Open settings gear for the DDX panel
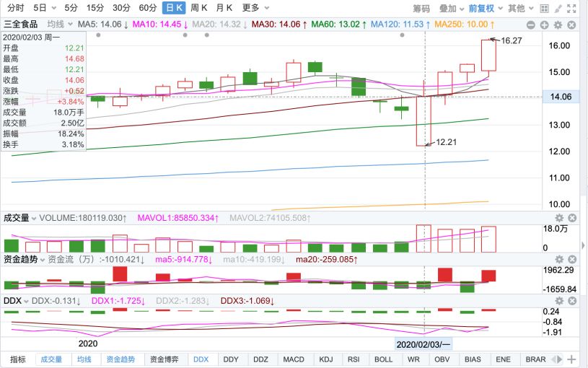The width and height of the screenshot is (588, 368). click(x=559, y=300)
